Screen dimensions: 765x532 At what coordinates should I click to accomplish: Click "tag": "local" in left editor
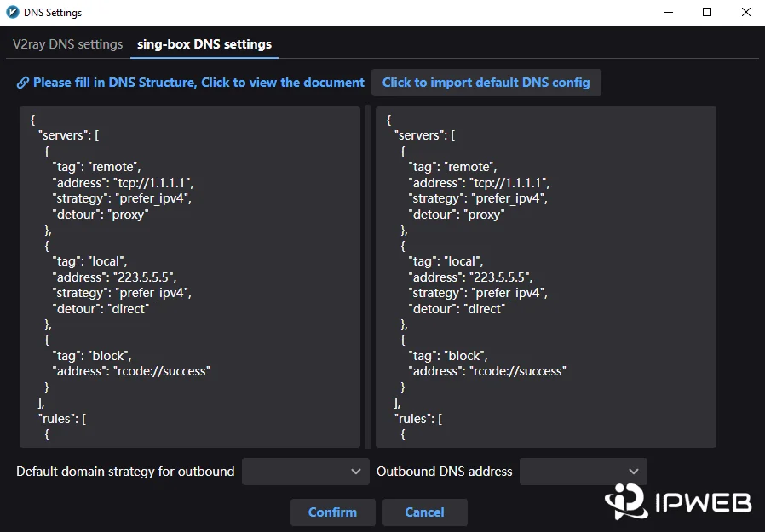pyautogui.click(x=89, y=261)
